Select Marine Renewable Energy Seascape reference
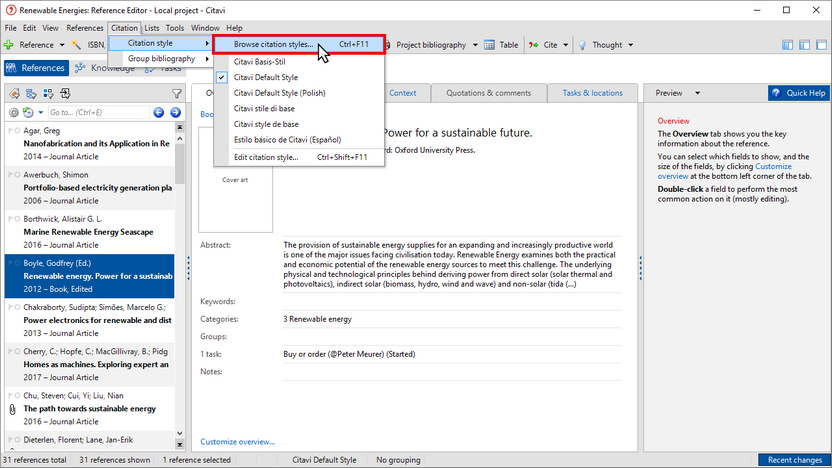832x468 pixels. pyautogui.click(x=90, y=232)
